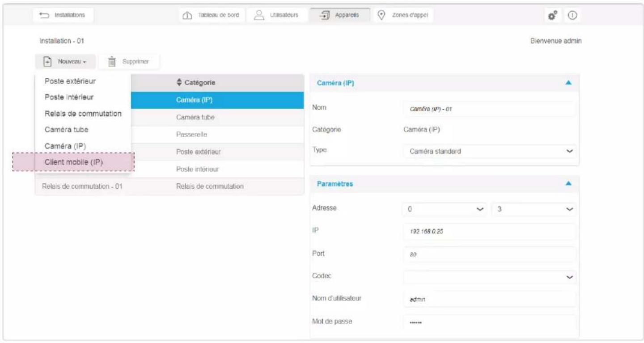Open the first Adresse dropdown showing 0
The image size is (644, 343).
pos(445,209)
